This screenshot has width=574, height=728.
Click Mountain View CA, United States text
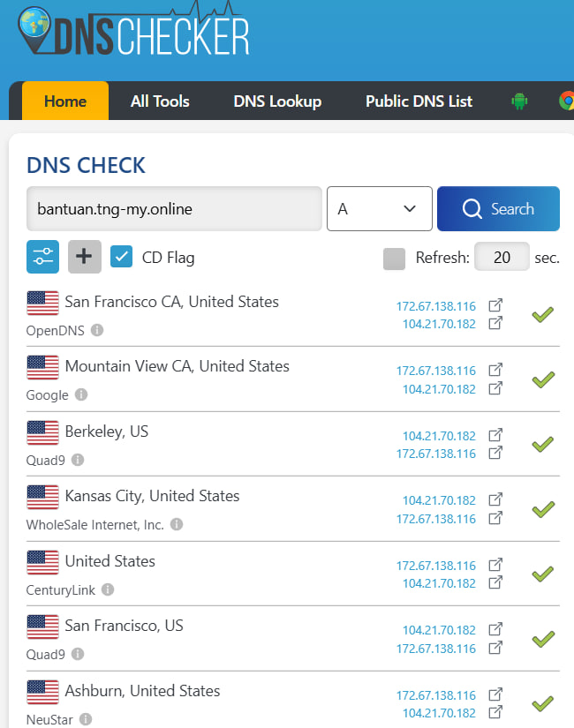point(177,366)
